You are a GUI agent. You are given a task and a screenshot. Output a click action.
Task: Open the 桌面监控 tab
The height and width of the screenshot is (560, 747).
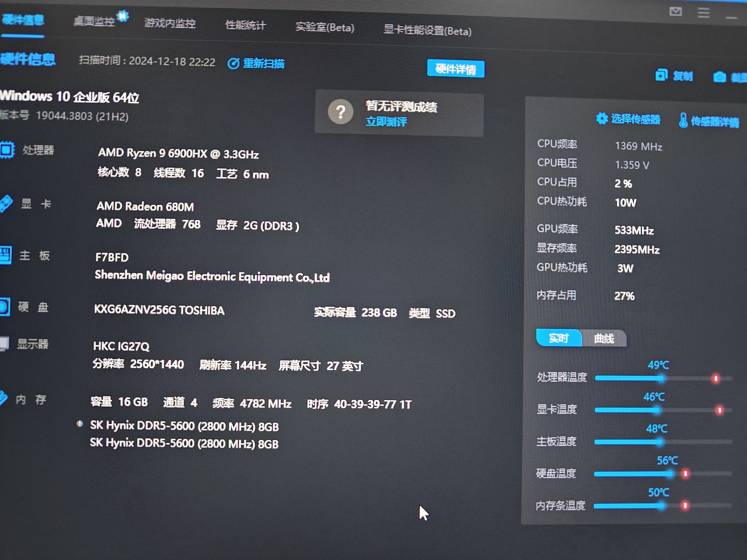point(94,22)
